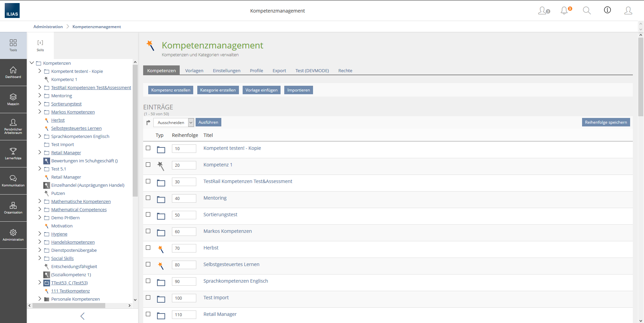Check the box for Kompetenz 1
This screenshot has height=323, width=644.
click(148, 165)
